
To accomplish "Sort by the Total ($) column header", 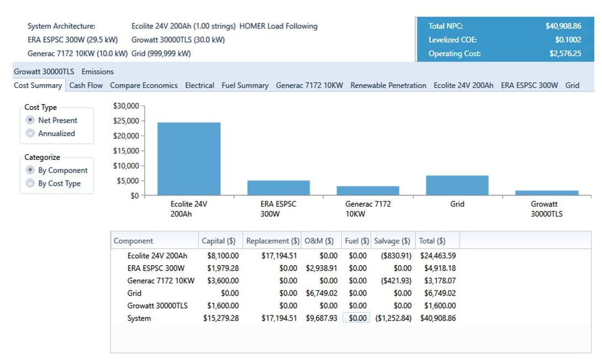I will 437,241.
